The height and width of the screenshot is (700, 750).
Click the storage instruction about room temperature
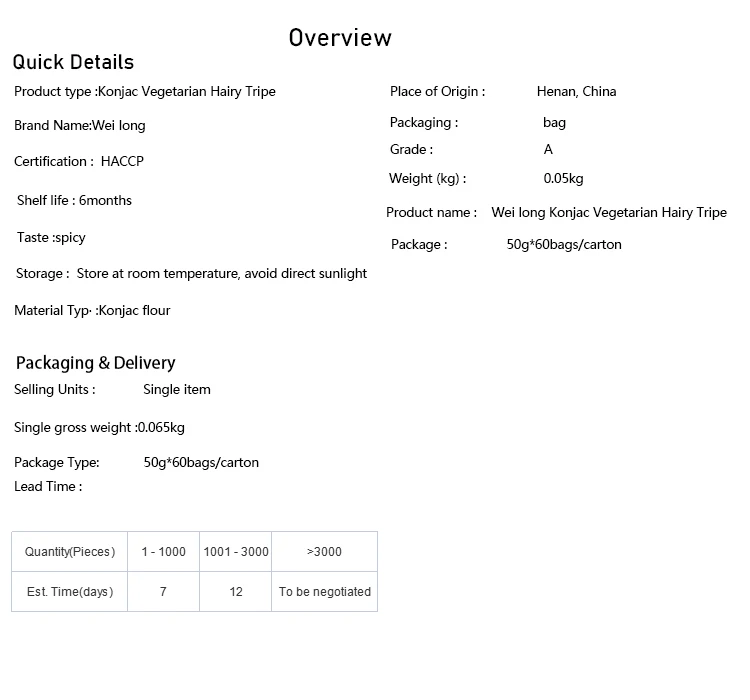click(x=221, y=273)
